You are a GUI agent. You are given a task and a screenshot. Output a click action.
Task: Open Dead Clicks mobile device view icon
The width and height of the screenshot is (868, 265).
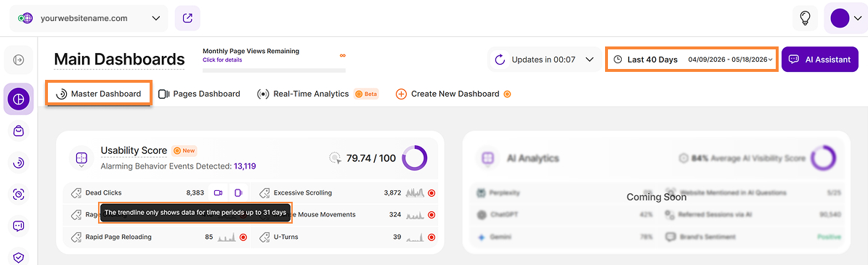click(238, 192)
